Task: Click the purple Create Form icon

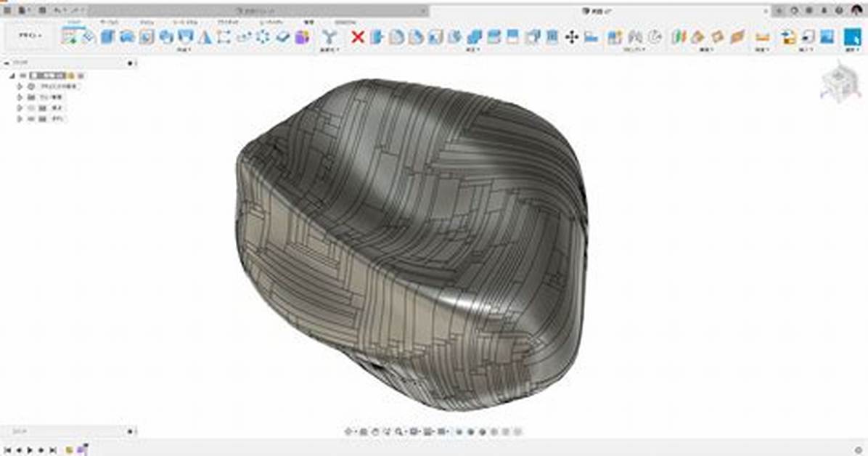Action: click(302, 37)
